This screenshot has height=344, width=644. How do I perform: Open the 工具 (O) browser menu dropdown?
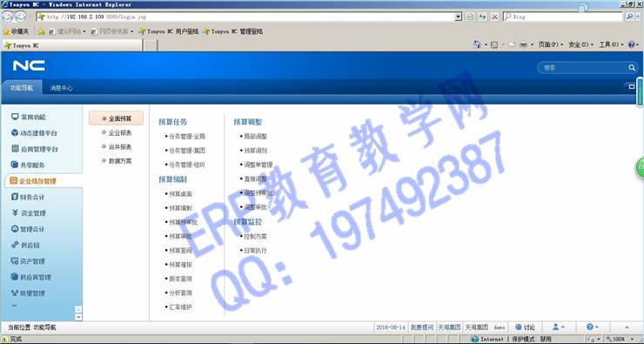coord(611,44)
